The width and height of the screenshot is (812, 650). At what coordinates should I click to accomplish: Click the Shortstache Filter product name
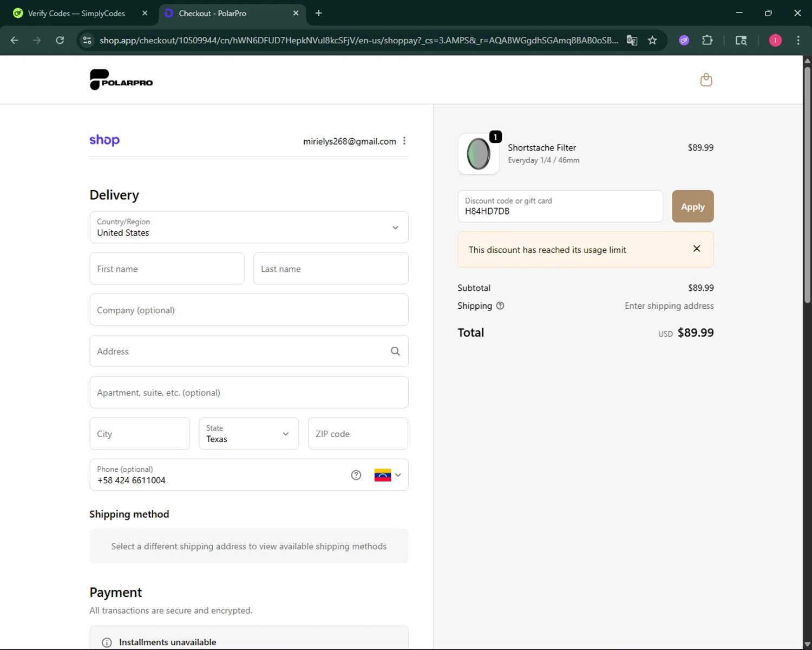pos(542,148)
